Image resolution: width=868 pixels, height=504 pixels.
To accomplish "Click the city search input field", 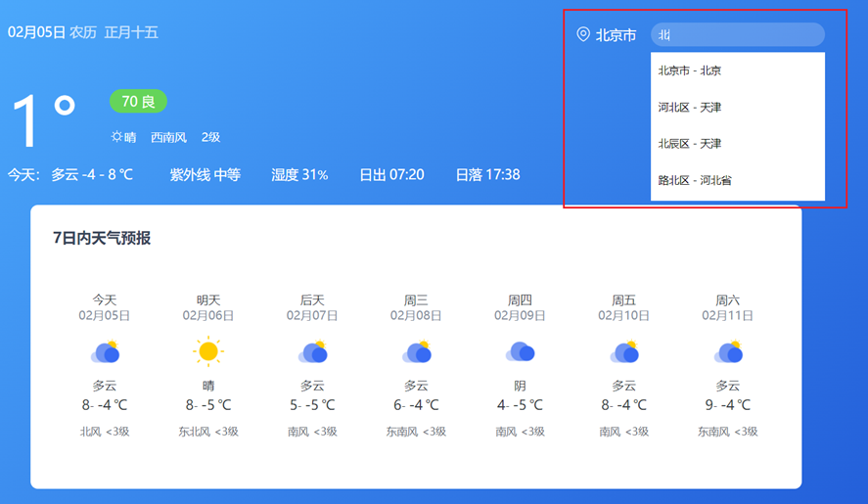I will point(737,35).
